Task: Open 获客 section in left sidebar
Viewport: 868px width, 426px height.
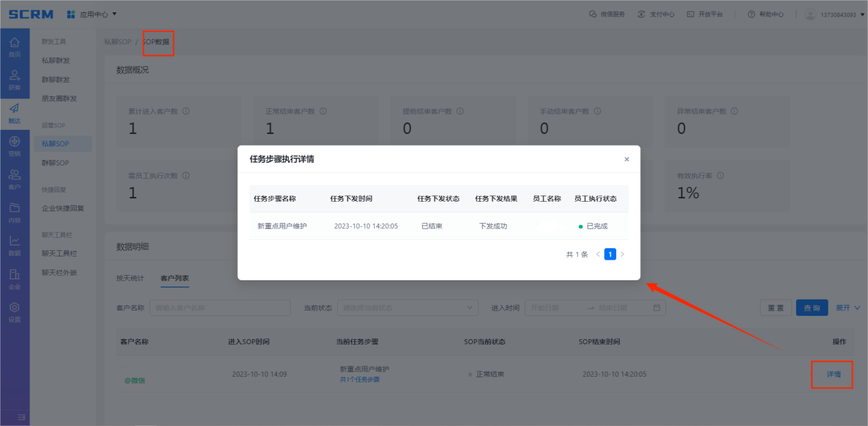Action: click(x=14, y=80)
